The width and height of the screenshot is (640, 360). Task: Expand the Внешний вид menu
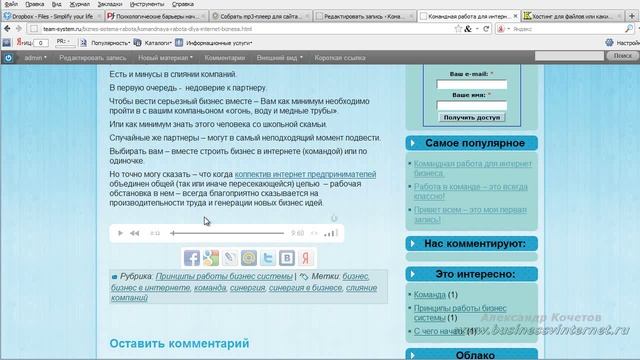280,58
